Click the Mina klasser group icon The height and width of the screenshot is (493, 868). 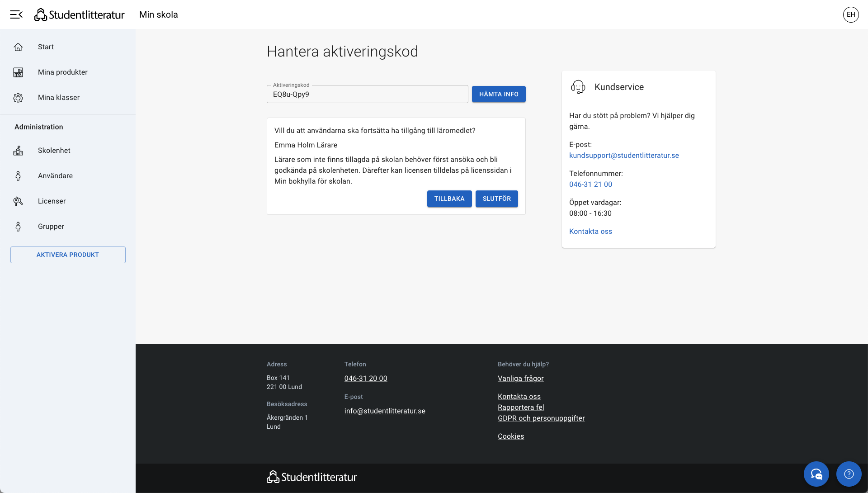18,98
